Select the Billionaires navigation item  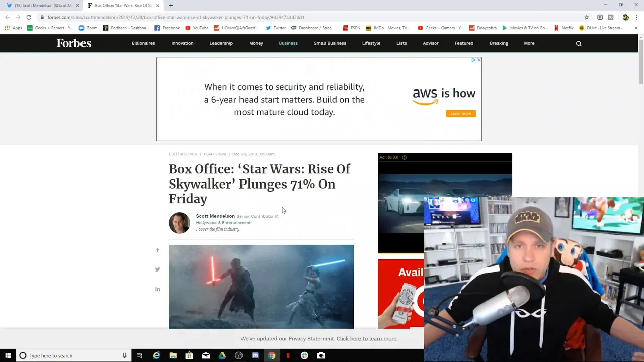point(143,43)
